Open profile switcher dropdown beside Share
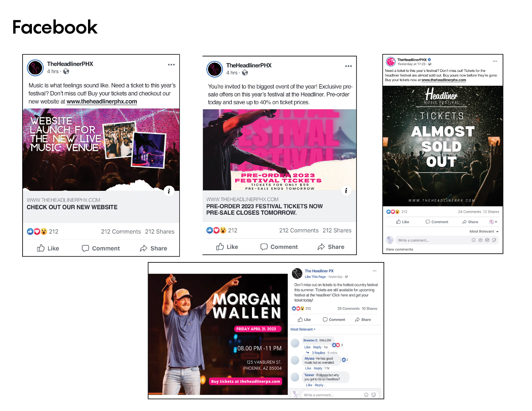This screenshot has width=532, height=411. tap(493, 222)
